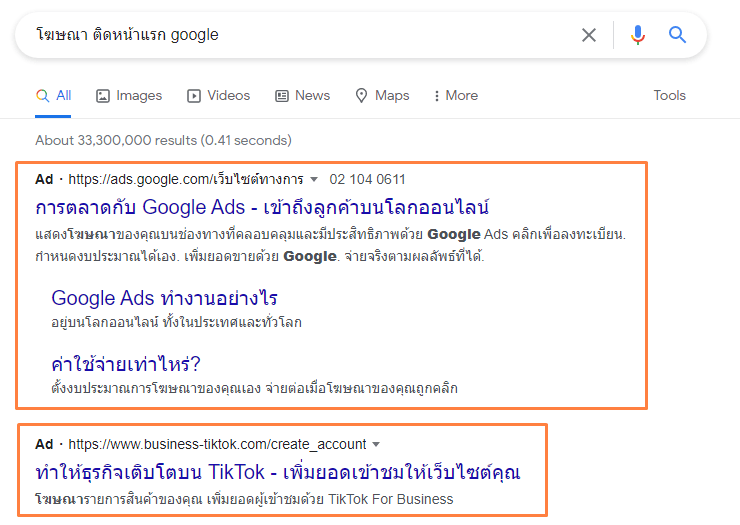Open the 'ค่าใช้จ่ายเท่าไหร่?' sitelink

(x=126, y=364)
